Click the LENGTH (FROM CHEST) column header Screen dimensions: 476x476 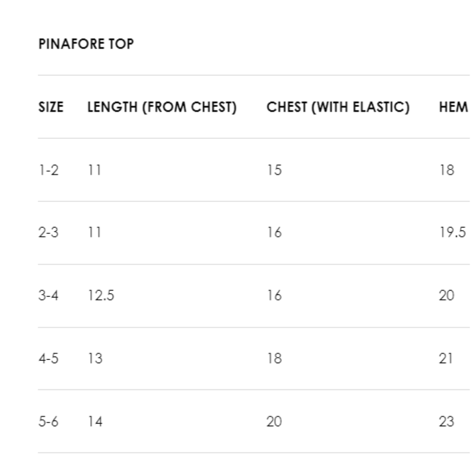tap(162, 107)
